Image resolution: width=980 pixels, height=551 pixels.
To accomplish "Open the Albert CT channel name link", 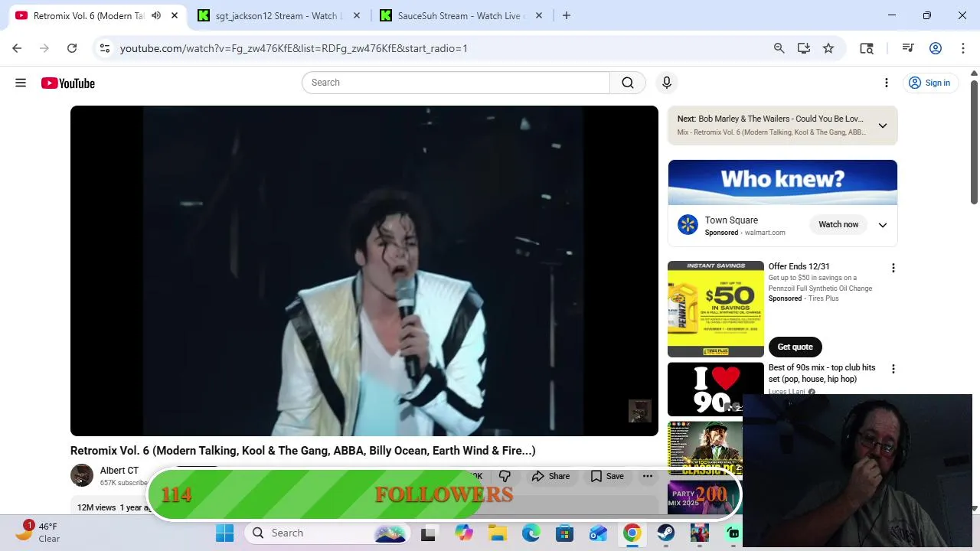I will (x=119, y=471).
